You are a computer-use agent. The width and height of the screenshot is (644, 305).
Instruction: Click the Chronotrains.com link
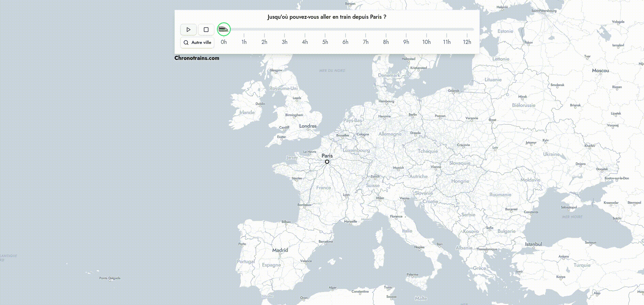coord(197,58)
